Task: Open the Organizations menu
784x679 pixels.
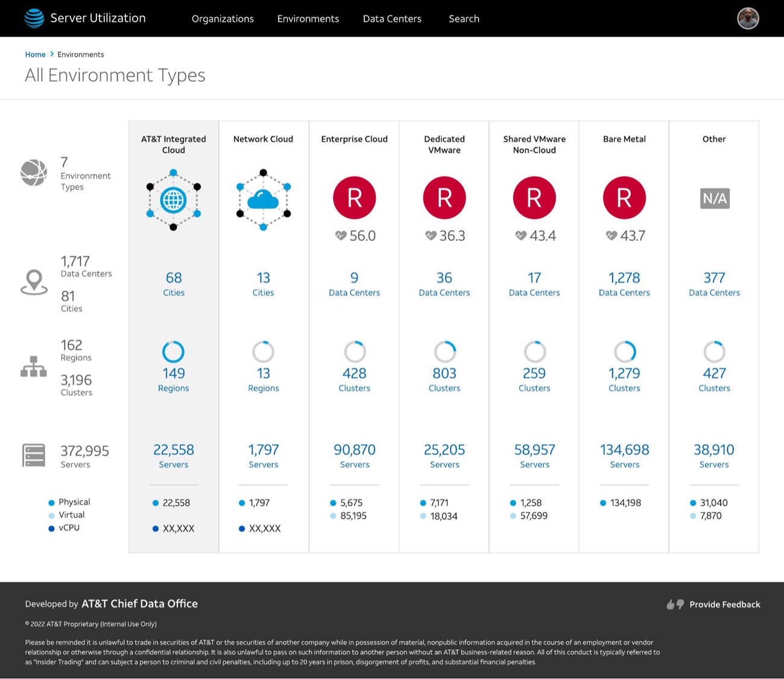Action: click(223, 19)
